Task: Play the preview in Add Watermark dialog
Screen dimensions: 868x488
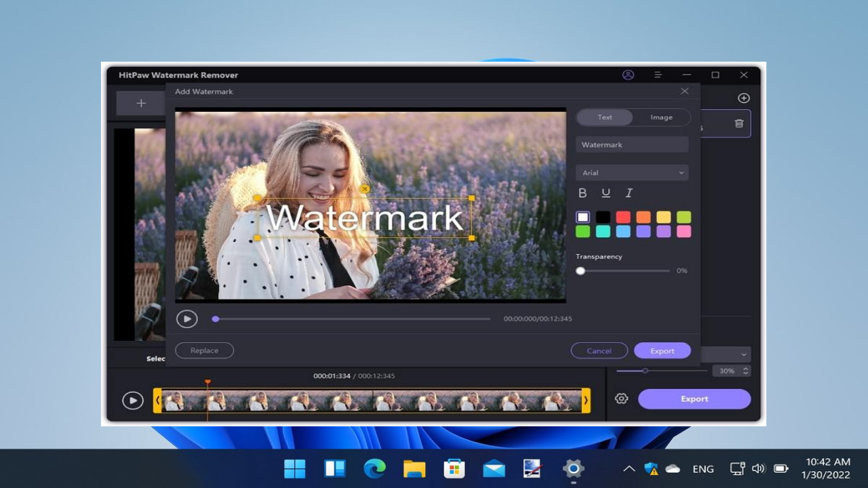Action: tap(186, 319)
